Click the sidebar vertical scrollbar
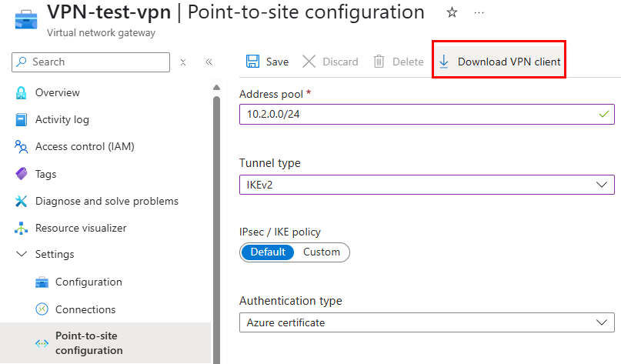 (216, 230)
